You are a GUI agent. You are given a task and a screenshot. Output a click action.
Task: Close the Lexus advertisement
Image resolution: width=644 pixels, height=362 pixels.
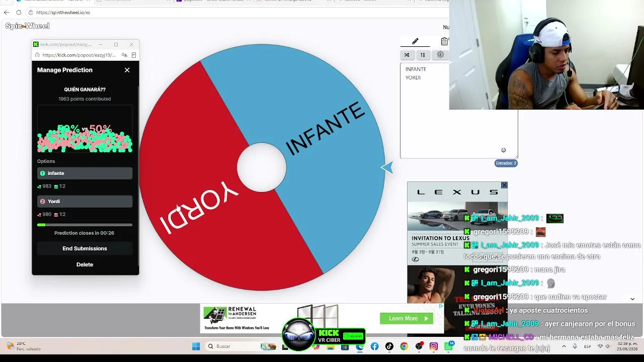504,186
